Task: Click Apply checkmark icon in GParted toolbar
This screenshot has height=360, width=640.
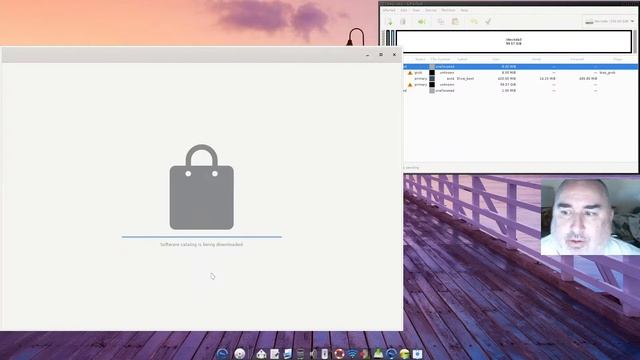Action: point(488,22)
